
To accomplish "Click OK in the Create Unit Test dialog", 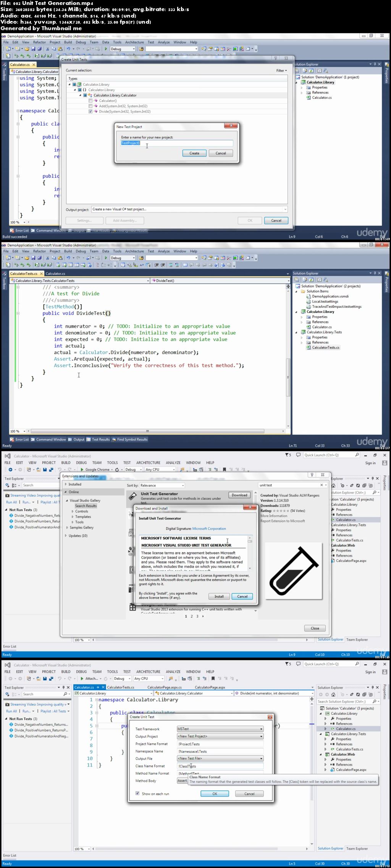I will tap(215, 793).
